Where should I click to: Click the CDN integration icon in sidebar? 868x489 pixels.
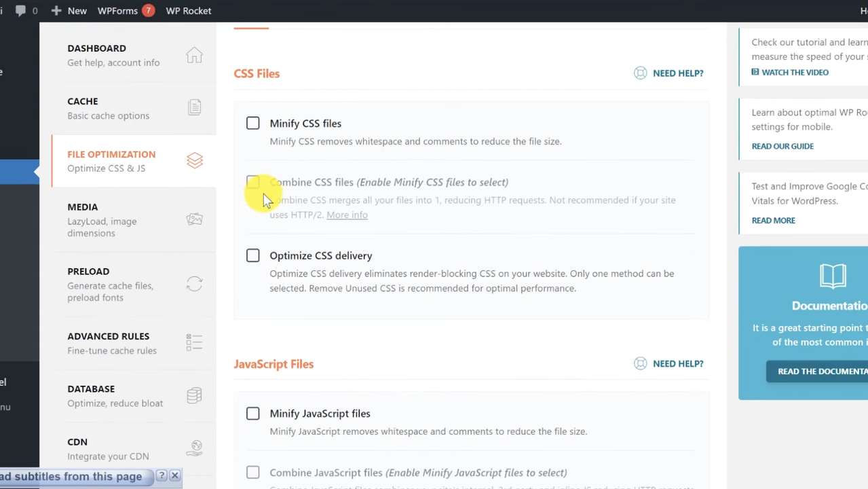tap(194, 448)
